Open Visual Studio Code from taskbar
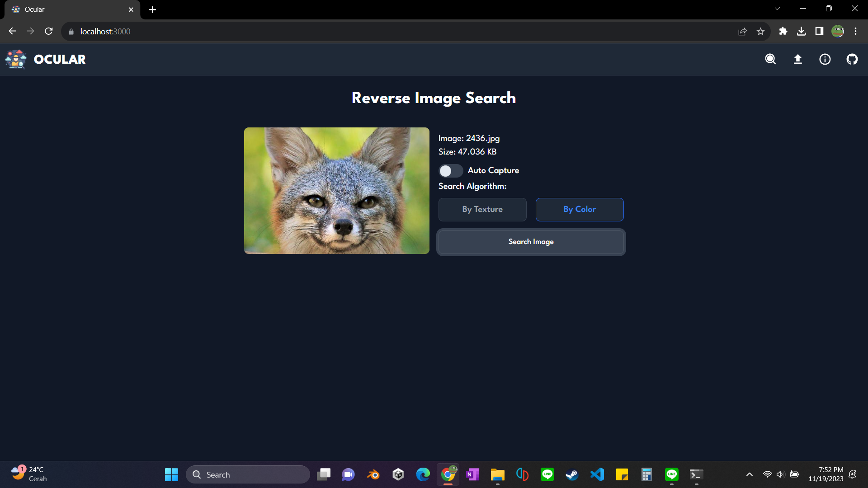The width and height of the screenshot is (868, 488). (x=597, y=474)
